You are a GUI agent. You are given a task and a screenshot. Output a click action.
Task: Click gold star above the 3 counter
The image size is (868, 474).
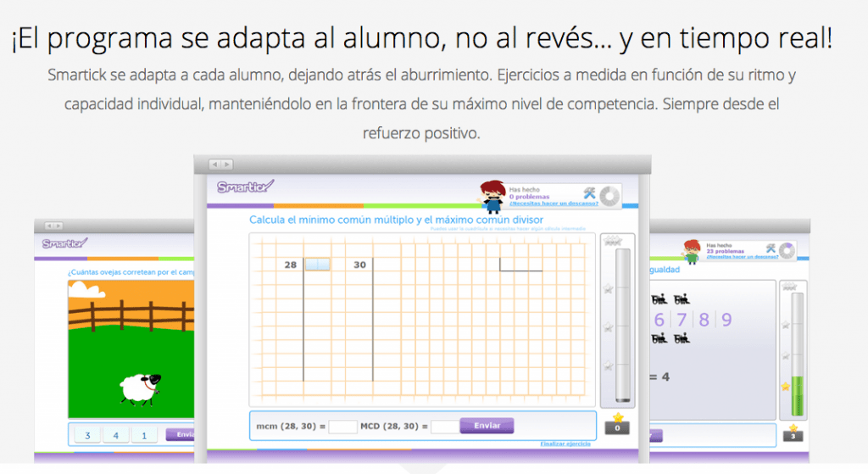pyautogui.click(x=793, y=427)
